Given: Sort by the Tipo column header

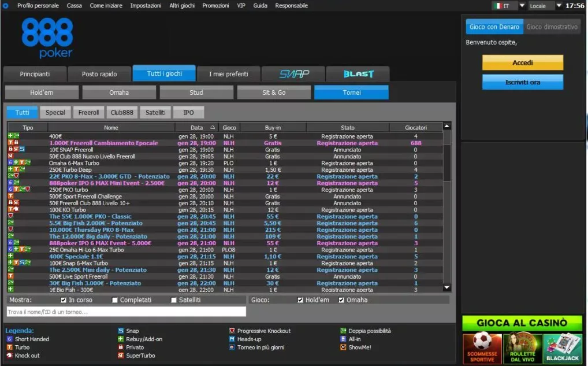Looking at the screenshot, I should (28, 128).
